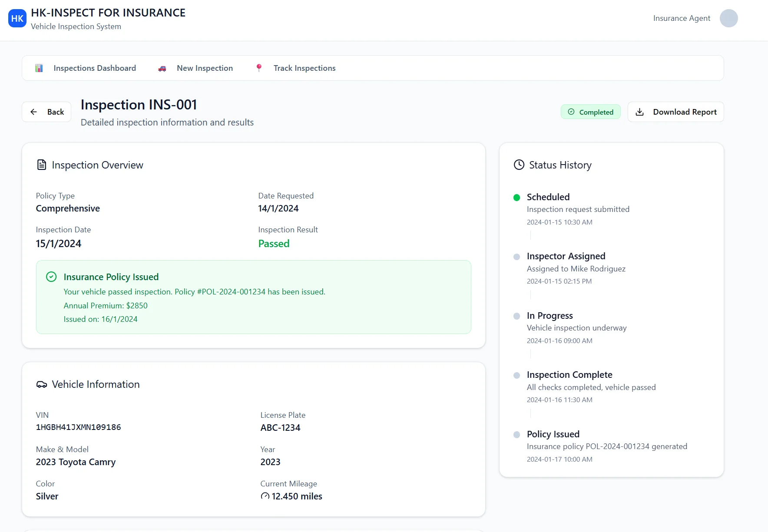Click the Completed status badge

pyautogui.click(x=590, y=112)
